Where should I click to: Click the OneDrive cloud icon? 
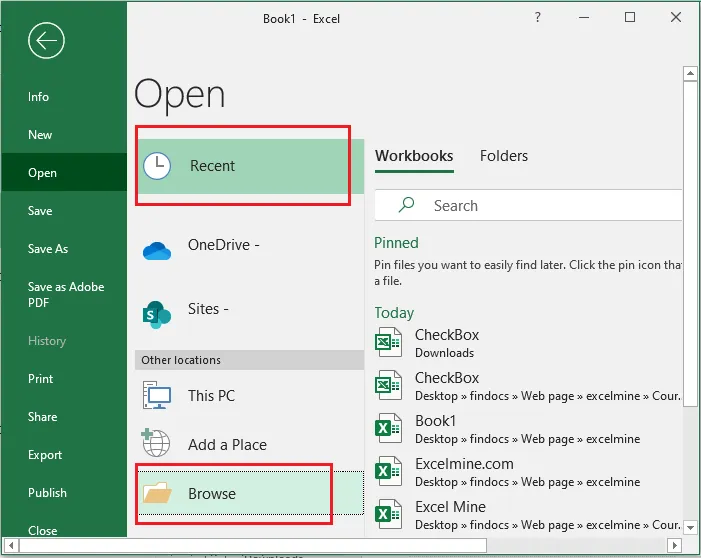(156, 250)
